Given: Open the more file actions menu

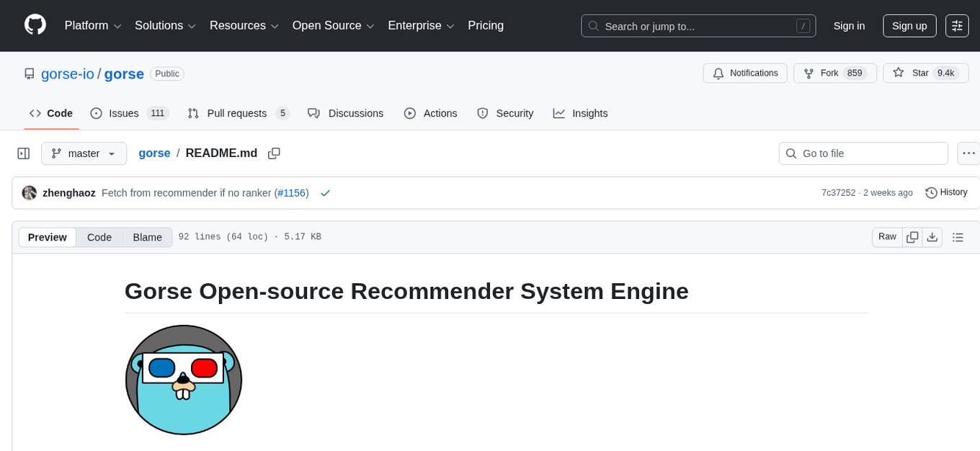Looking at the screenshot, I should tap(968, 153).
